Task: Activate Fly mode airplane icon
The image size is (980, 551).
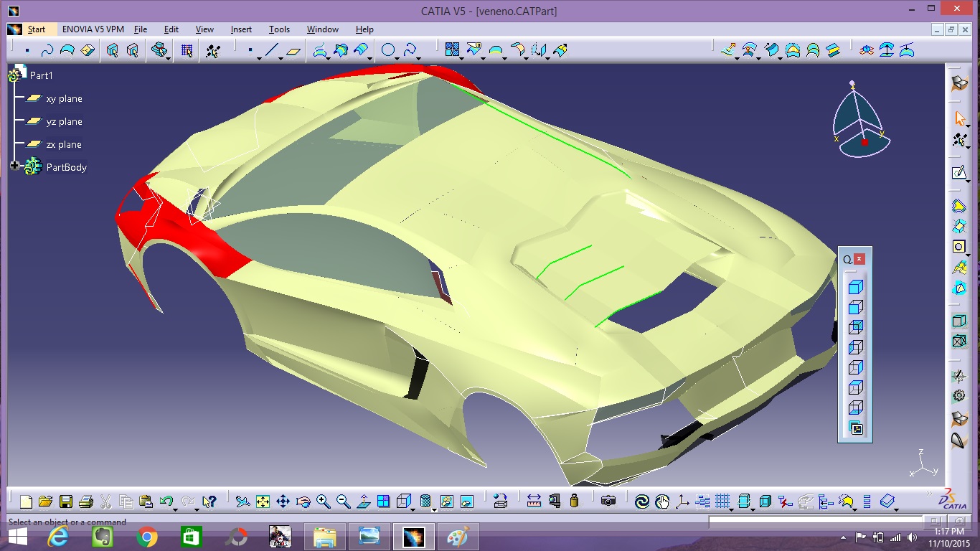Action: (243, 501)
